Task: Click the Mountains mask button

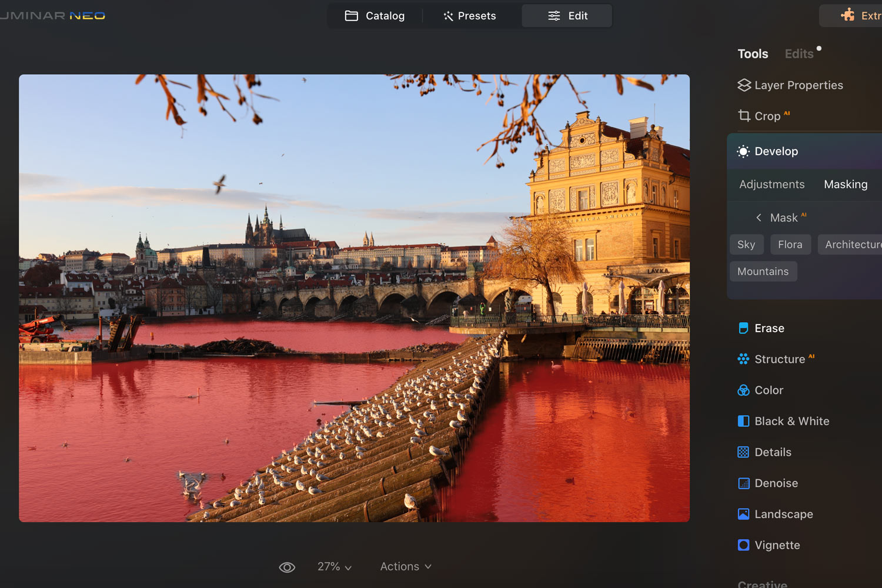Action: tap(763, 272)
